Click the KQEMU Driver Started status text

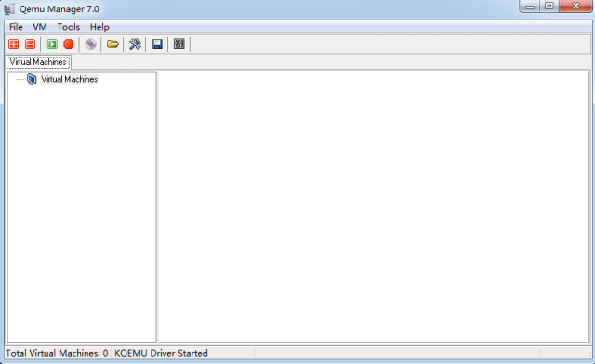point(161,353)
